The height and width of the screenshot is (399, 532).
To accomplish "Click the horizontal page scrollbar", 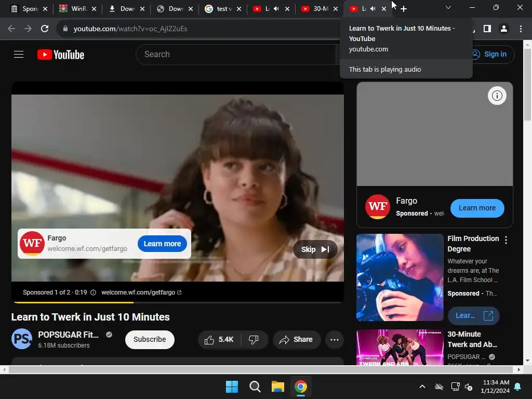I will (x=261, y=369).
